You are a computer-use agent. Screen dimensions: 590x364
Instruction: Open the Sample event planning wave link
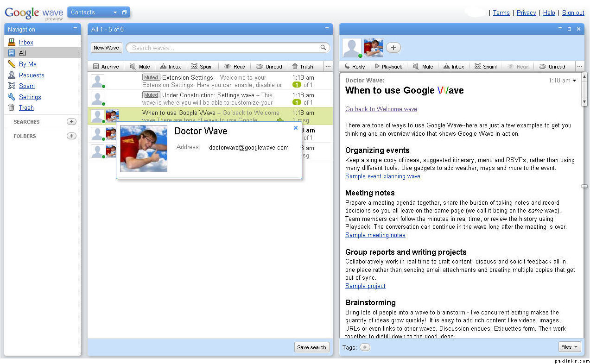(382, 176)
